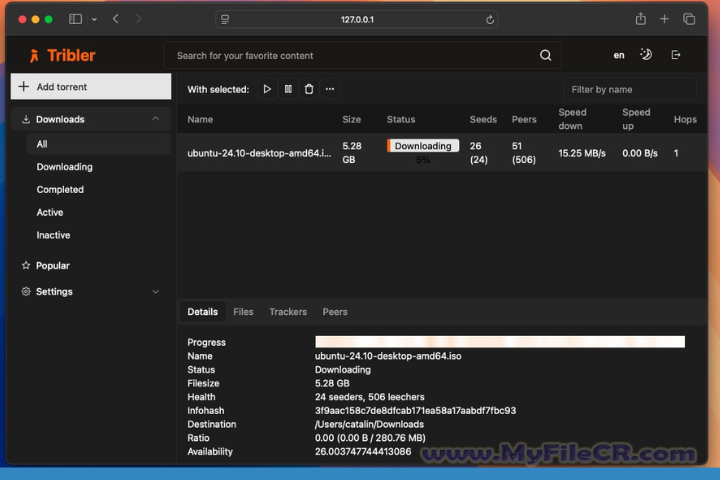Click the Progress bar in Details
This screenshot has height=480, width=720.
(500, 341)
